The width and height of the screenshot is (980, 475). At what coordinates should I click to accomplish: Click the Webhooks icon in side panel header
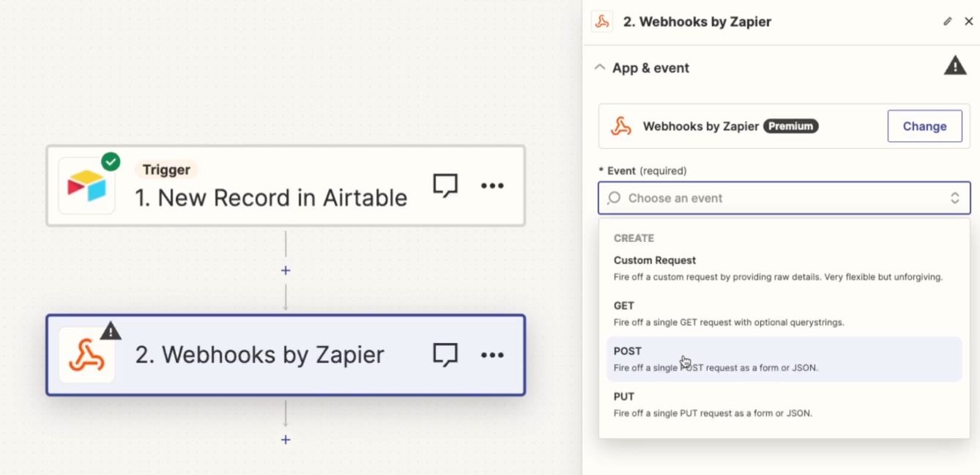(602, 22)
